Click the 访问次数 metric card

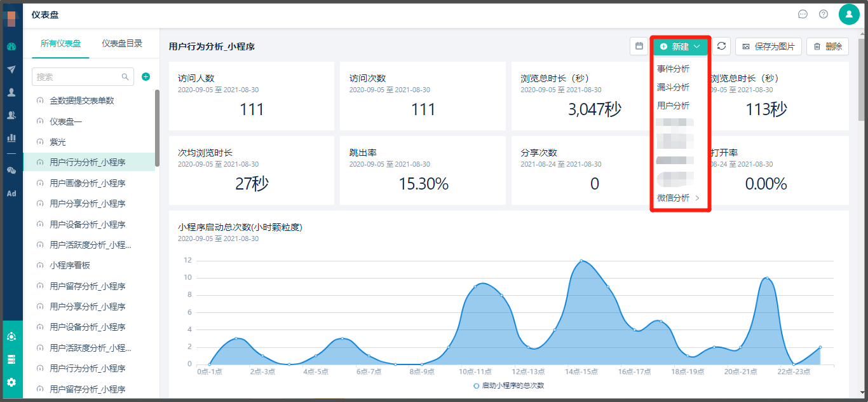(x=423, y=96)
